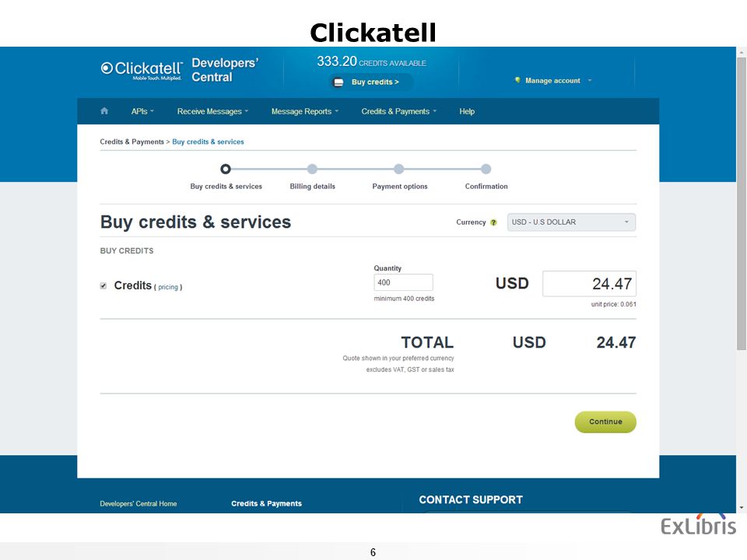Select the Billing details step circle

pos(312,169)
